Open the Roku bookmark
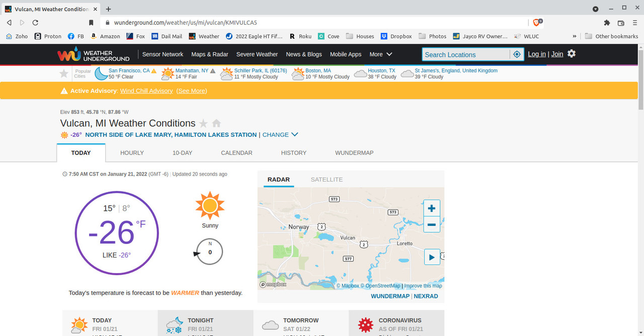 [x=300, y=36]
